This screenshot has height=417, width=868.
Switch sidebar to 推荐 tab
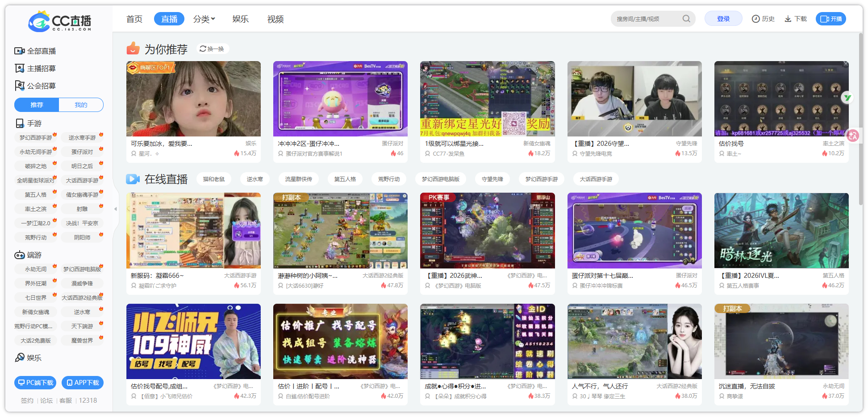tap(37, 105)
